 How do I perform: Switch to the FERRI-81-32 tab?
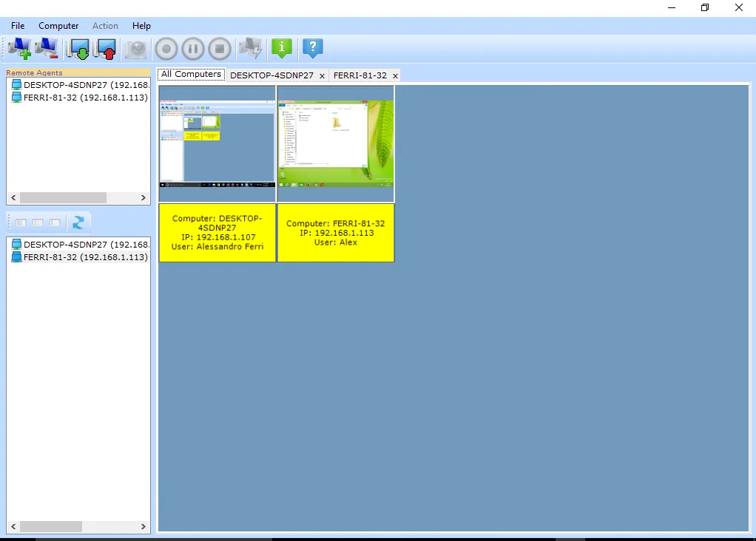click(360, 75)
